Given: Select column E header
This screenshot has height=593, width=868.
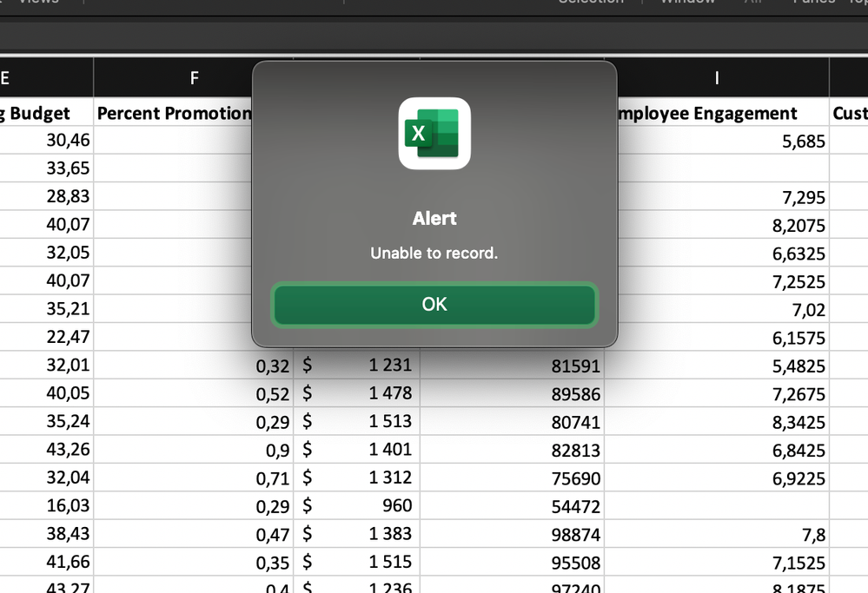Looking at the screenshot, I should point(47,78).
